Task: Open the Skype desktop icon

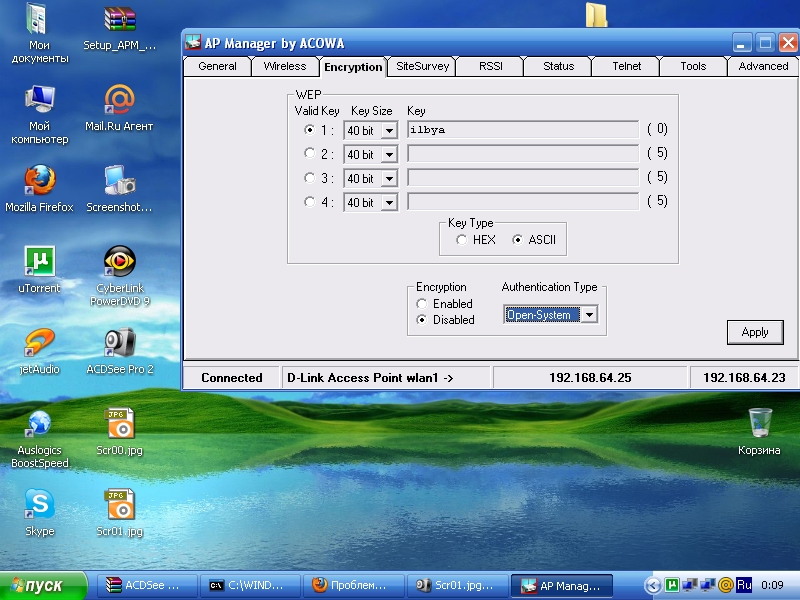Action: click(40, 506)
